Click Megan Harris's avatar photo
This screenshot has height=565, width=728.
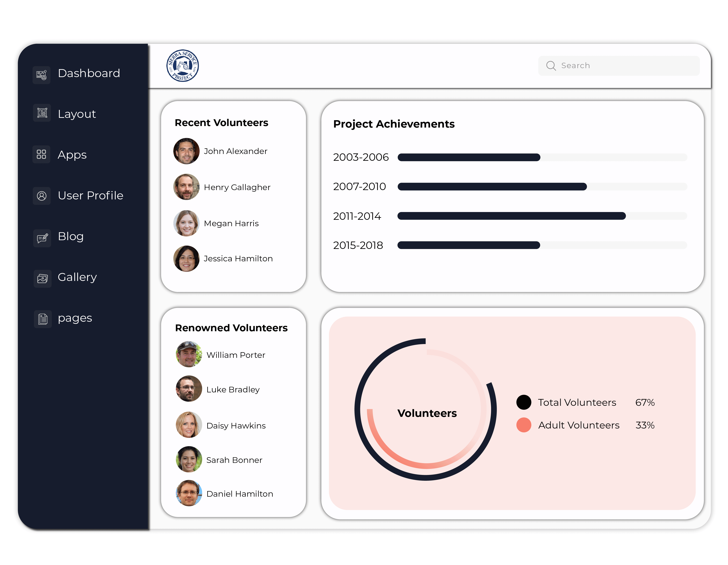(186, 223)
